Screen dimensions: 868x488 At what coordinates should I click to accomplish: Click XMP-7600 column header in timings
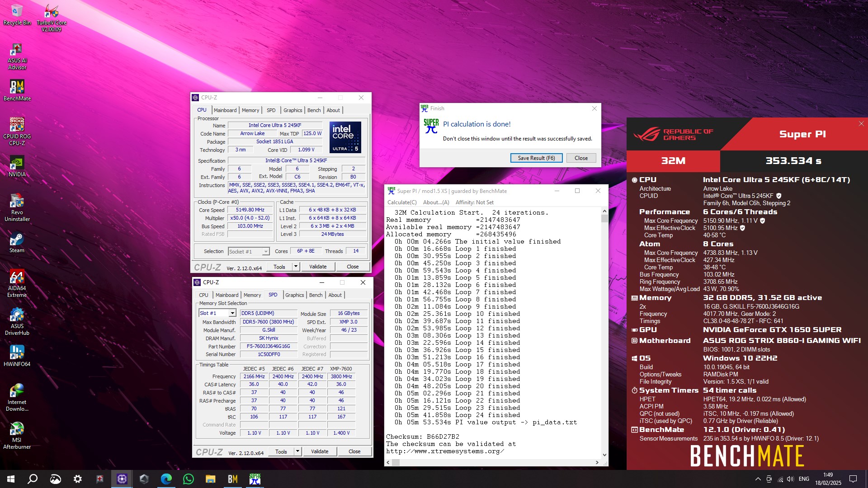pyautogui.click(x=341, y=369)
